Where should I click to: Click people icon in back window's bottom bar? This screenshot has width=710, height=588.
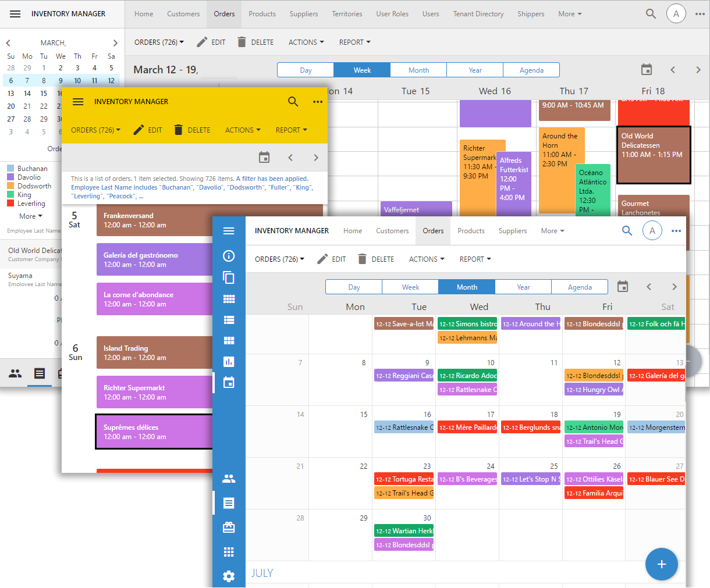coord(15,373)
